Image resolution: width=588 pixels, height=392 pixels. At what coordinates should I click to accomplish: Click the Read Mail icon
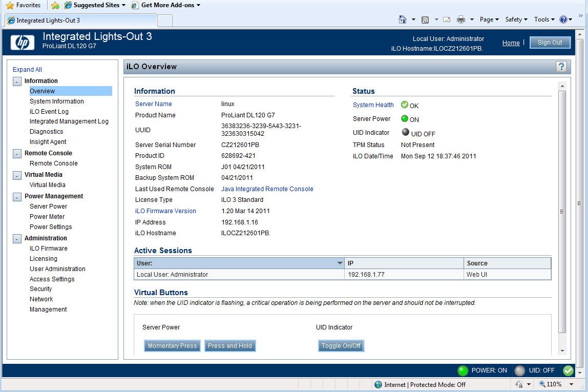[447, 19]
